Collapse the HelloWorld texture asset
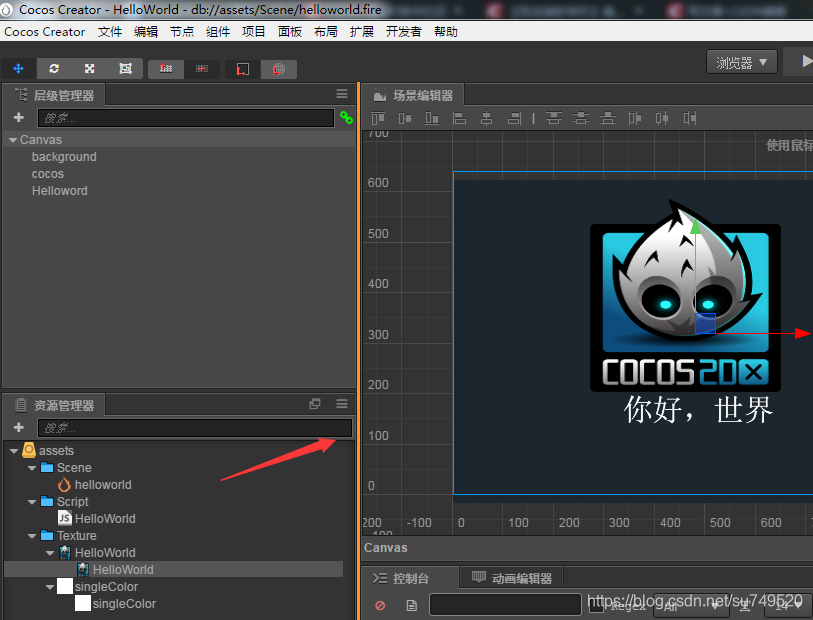This screenshot has width=813, height=620. (x=50, y=553)
